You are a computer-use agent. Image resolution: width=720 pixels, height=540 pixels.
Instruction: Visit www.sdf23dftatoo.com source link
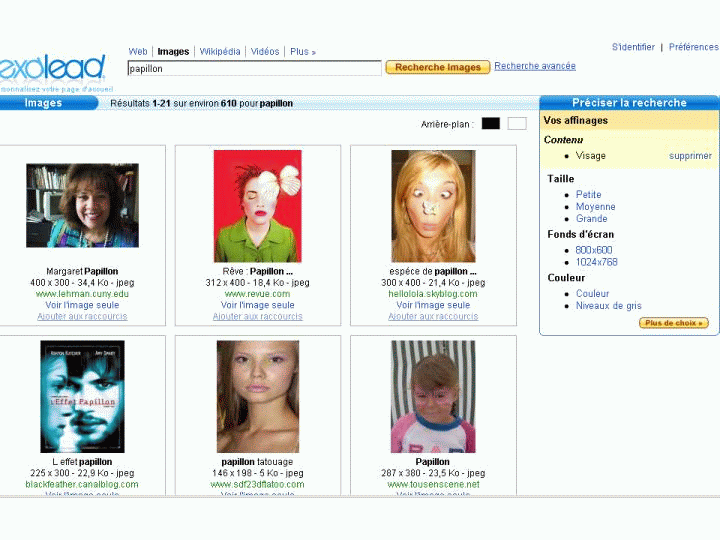(257, 484)
